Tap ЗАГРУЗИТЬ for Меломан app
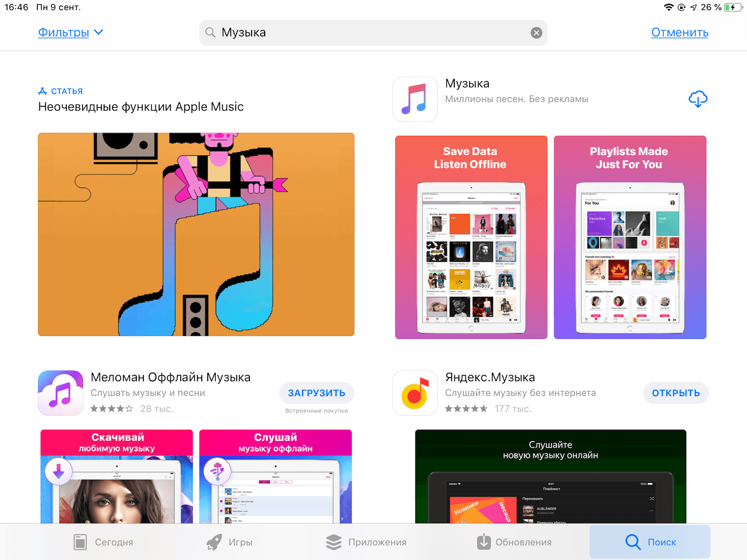The height and width of the screenshot is (560, 747). [x=317, y=393]
